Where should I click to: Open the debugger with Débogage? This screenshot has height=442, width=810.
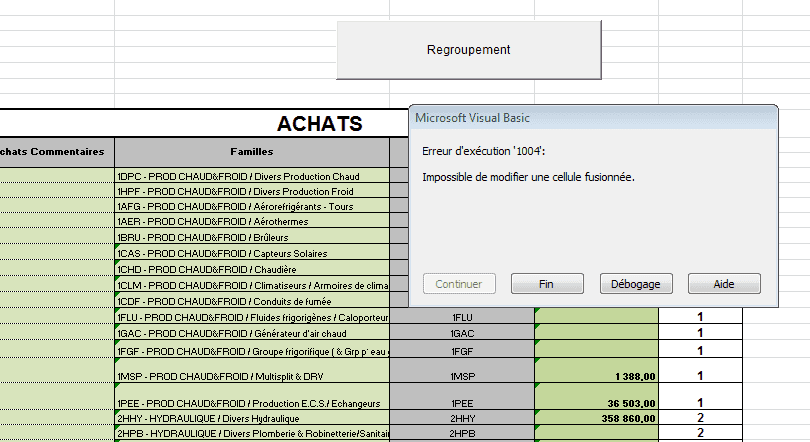(636, 284)
